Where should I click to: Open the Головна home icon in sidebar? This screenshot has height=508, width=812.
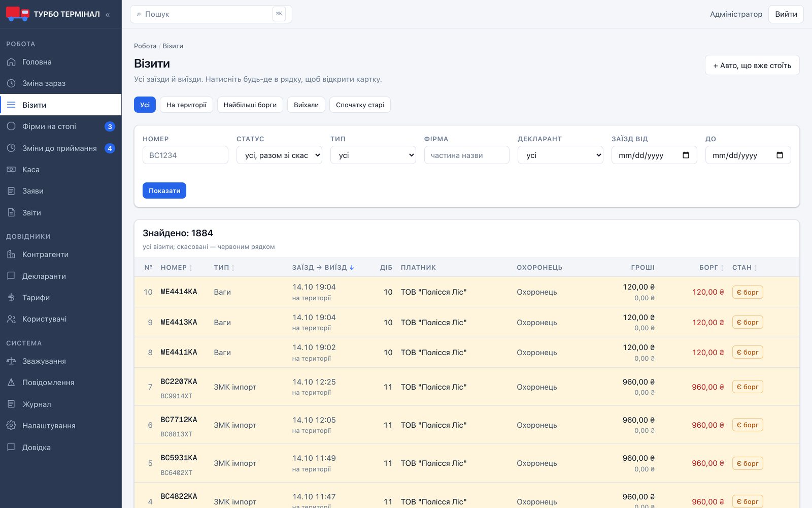click(x=11, y=62)
